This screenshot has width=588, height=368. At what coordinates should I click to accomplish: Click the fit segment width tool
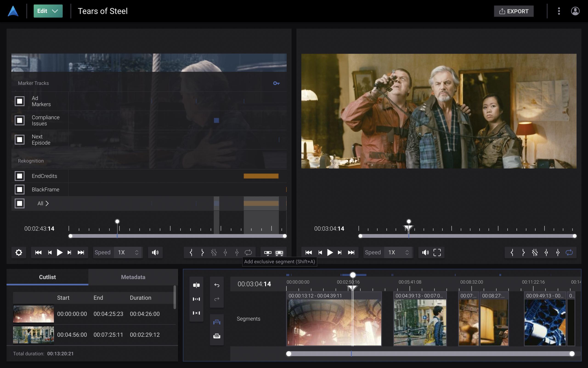[x=196, y=299]
